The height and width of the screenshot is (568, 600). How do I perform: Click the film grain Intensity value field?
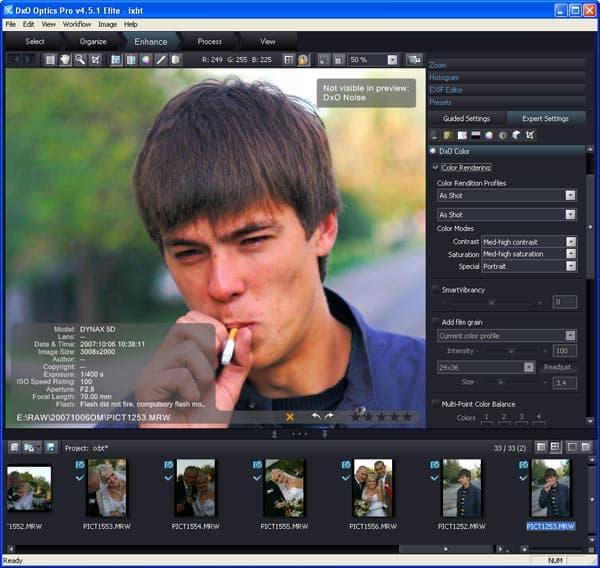(x=564, y=351)
